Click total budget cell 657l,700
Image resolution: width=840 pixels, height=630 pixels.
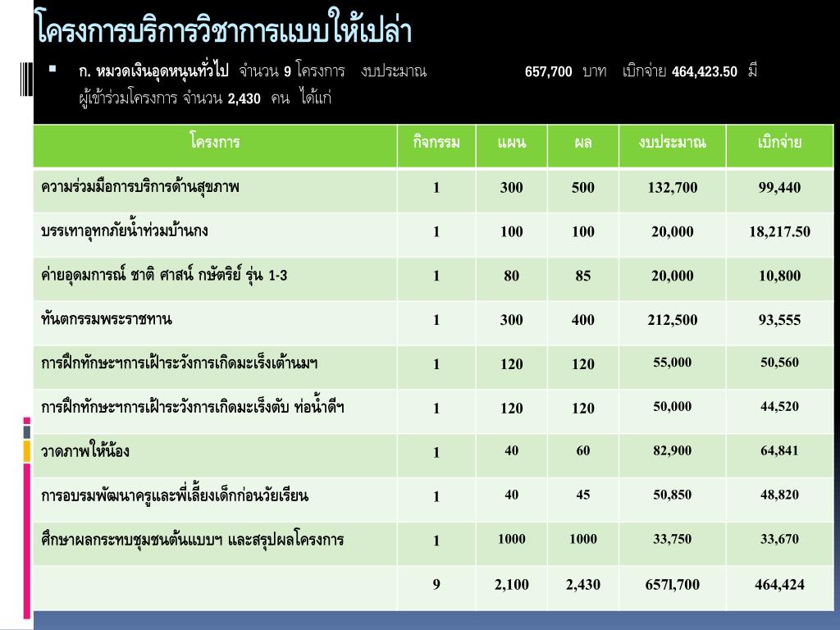(x=673, y=584)
